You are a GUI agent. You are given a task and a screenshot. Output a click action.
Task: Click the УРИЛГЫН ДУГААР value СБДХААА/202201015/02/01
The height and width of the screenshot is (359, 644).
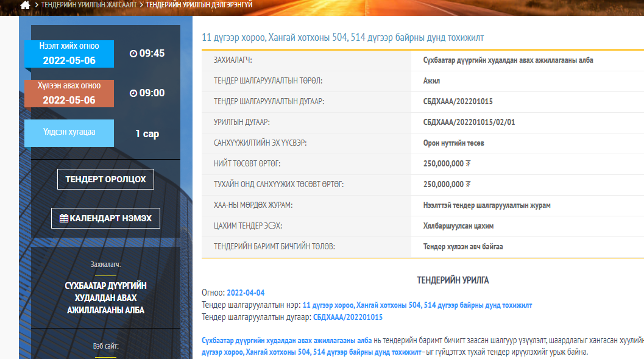click(x=469, y=123)
